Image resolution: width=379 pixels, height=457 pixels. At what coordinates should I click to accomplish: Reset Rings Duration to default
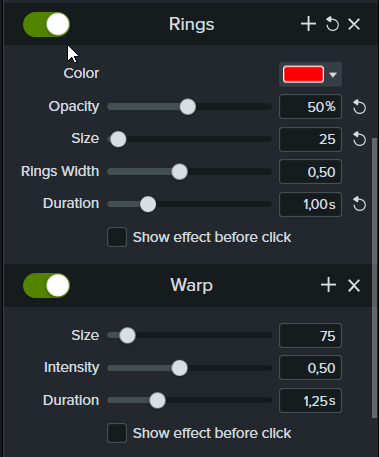click(x=359, y=204)
